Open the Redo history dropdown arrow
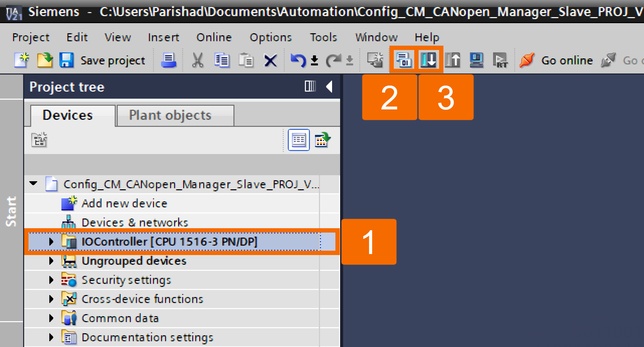 click(350, 61)
